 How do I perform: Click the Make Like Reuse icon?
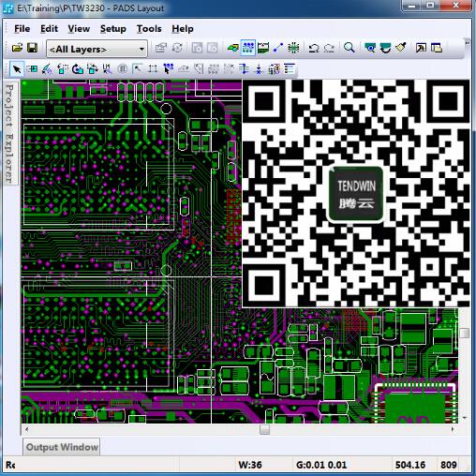tap(275, 69)
